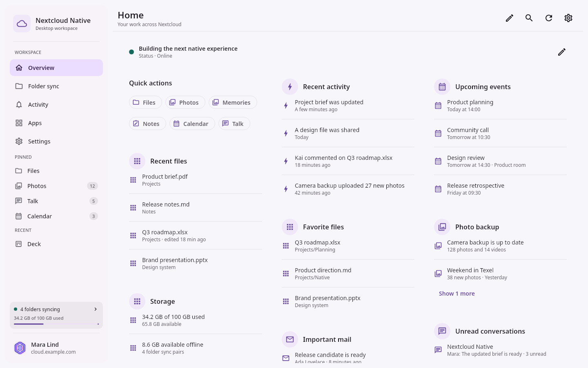Open settings via header gear icon
The height and width of the screenshot is (368, 588).
tap(568, 18)
